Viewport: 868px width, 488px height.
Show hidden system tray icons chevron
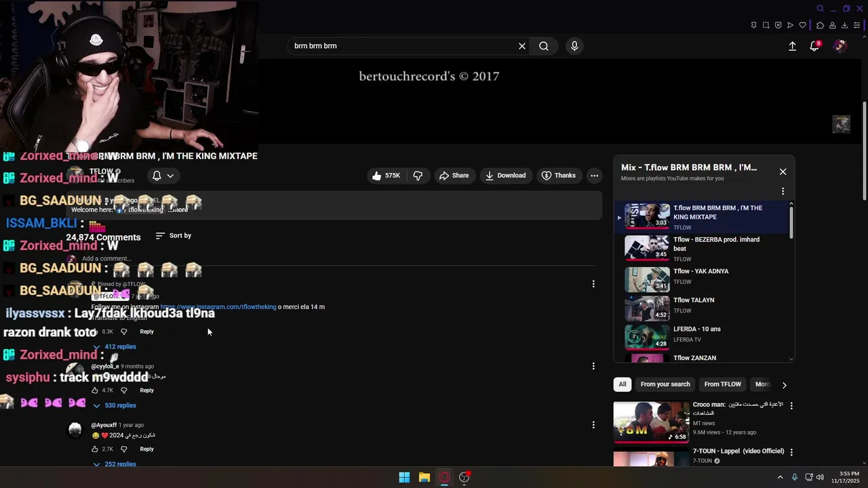coord(780,477)
